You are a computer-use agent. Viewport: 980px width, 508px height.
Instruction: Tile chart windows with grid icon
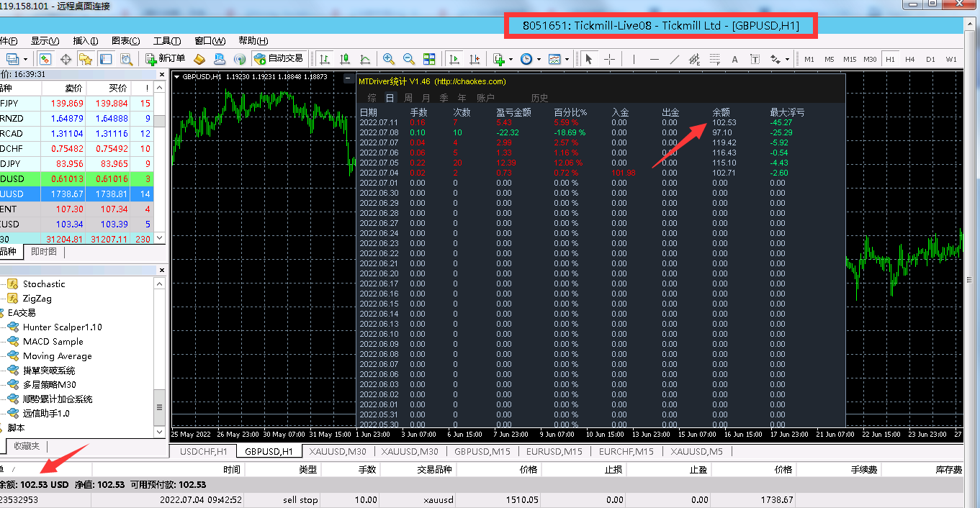[429, 59]
